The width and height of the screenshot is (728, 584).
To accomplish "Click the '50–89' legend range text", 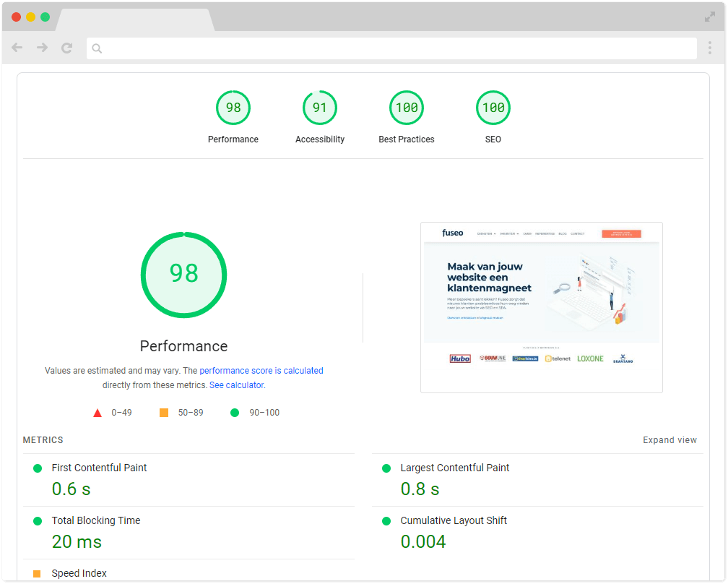I will (x=191, y=413).
